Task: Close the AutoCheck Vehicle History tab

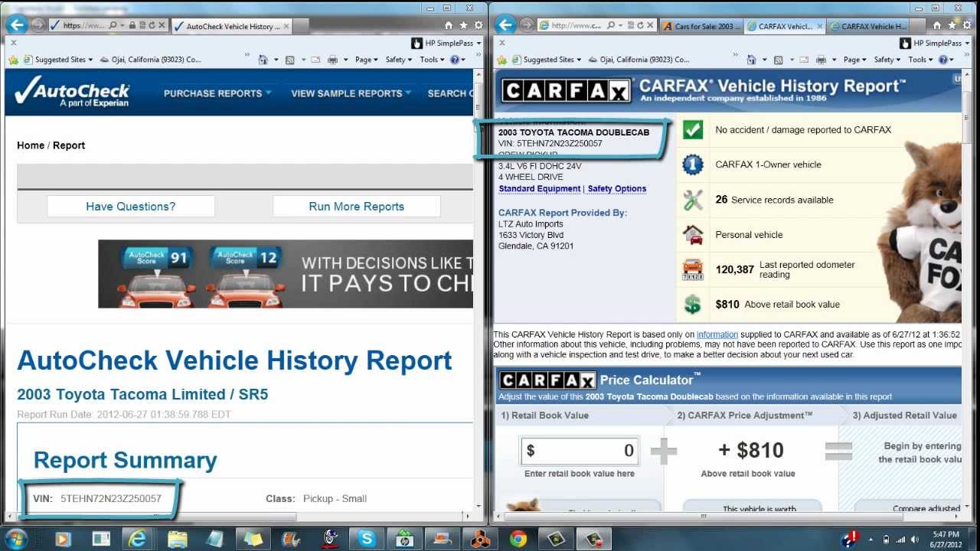Action: pyautogui.click(x=287, y=26)
